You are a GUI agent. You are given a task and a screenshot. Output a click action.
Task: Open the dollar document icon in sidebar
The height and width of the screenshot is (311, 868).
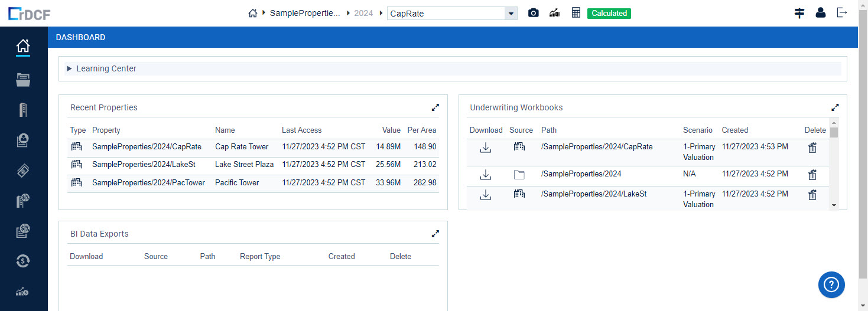tap(23, 231)
